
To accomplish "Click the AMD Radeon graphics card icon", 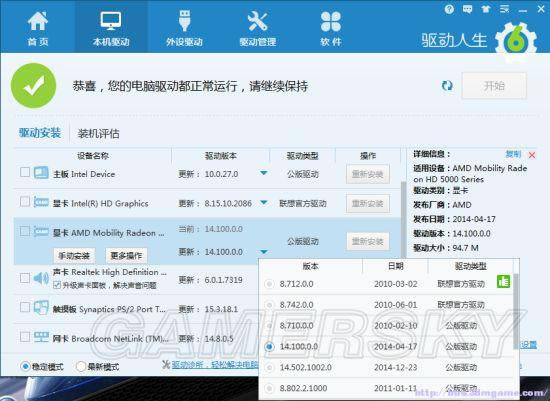I will coord(41,231).
